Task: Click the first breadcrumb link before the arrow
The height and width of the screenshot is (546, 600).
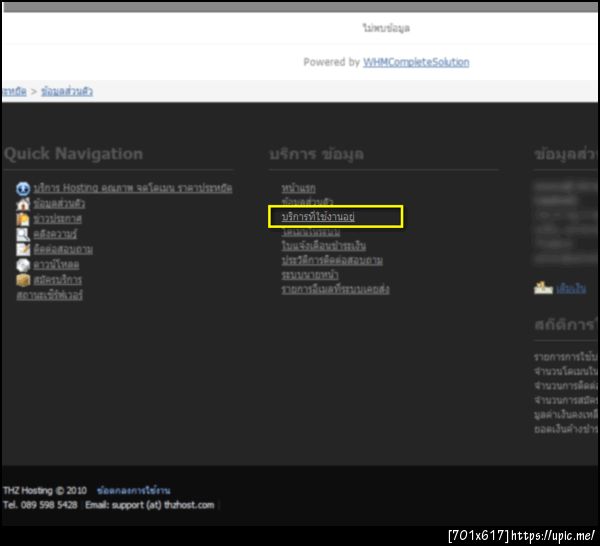Action: (14, 91)
